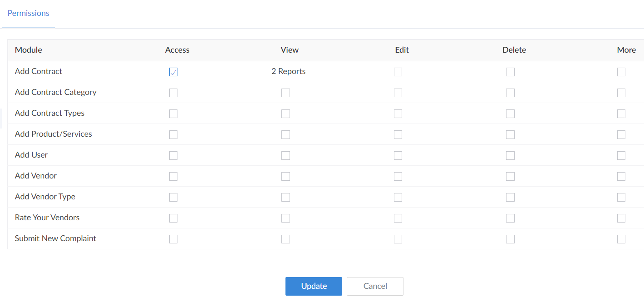The height and width of the screenshot is (302, 644).
Task: Tick View checkbox for Add Vendor
Action: tap(285, 176)
